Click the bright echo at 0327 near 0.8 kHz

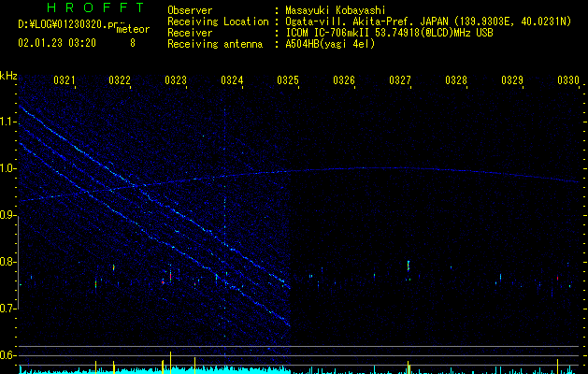click(409, 266)
